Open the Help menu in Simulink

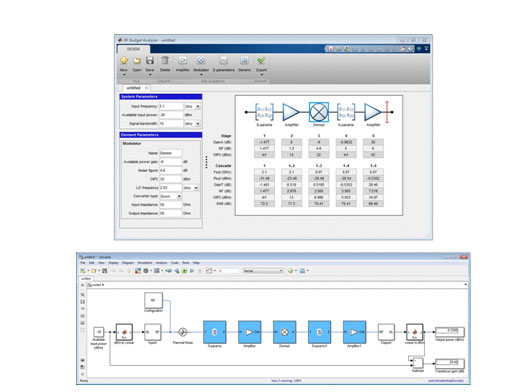tap(196, 263)
